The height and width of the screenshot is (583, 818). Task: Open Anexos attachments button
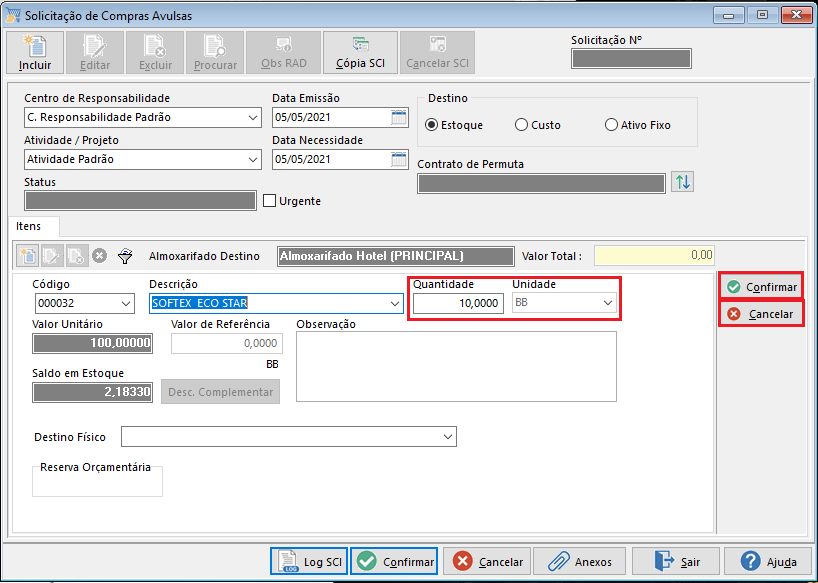[x=579, y=561]
